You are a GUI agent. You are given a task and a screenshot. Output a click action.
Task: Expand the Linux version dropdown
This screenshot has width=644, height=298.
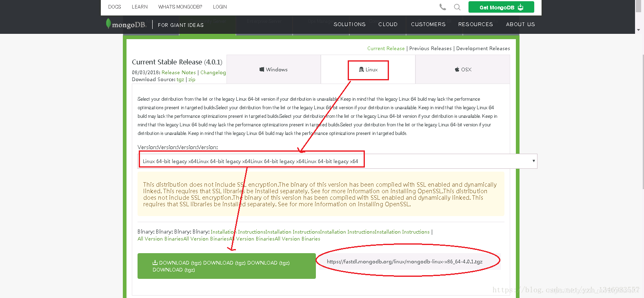(x=338, y=161)
